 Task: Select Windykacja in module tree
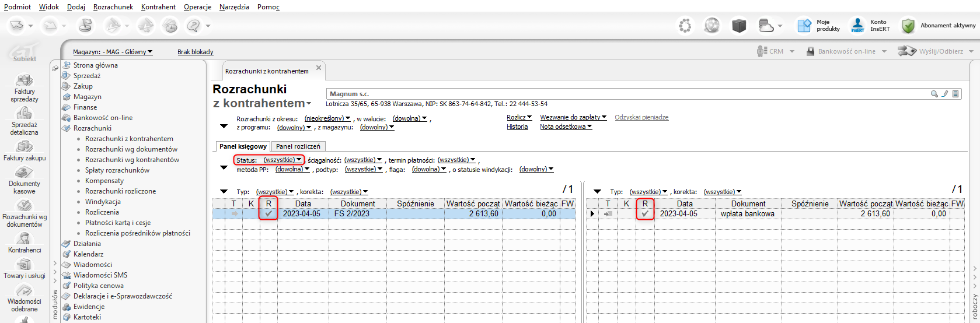pos(103,202)
